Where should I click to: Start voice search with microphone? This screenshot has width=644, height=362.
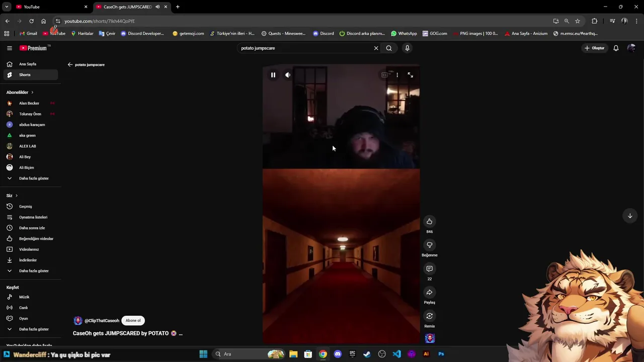click(x=407, y=48)
